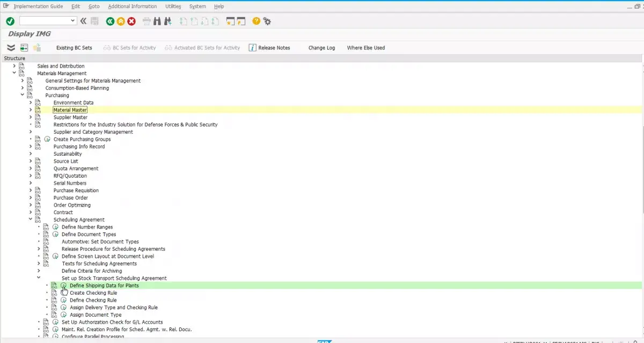The image size is (644, 343).
Task: Collapse the command field with double-arrow icon
Action: tap(83, 21)
